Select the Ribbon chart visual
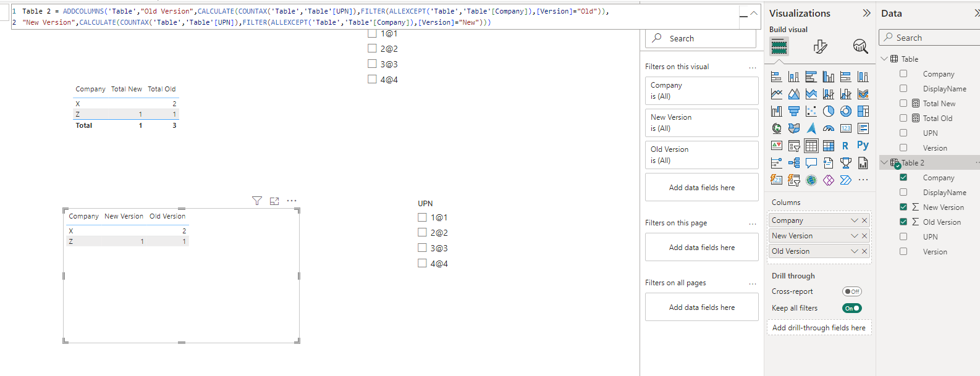Viewport: 980px width, 376px height. click(x=863, y=94)
